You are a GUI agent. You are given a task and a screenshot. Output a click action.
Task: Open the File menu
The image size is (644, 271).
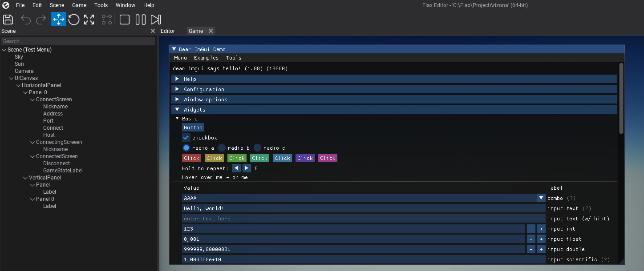point(20,5)
